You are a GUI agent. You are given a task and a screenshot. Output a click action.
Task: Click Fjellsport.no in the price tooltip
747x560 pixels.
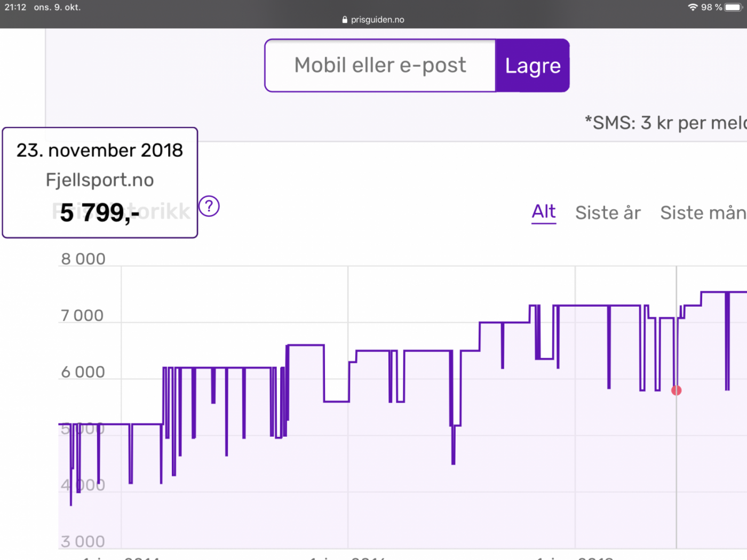[100, 180]
